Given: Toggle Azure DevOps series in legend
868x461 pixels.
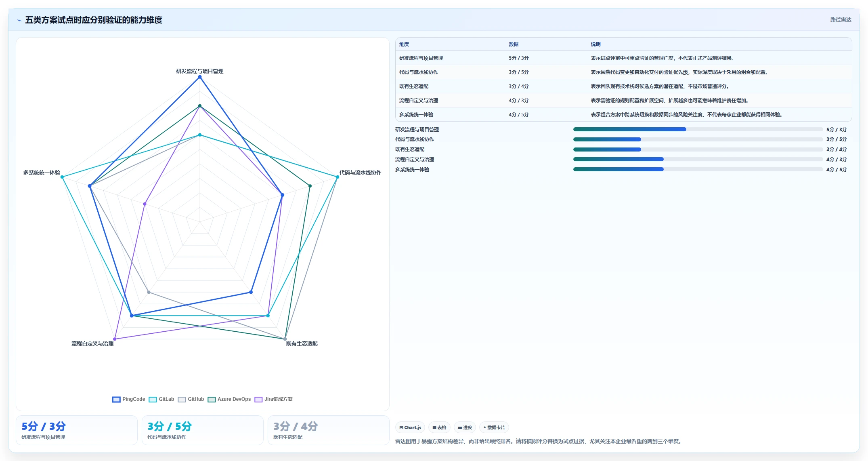Looking at the screenshot, I should coord(229,399).
